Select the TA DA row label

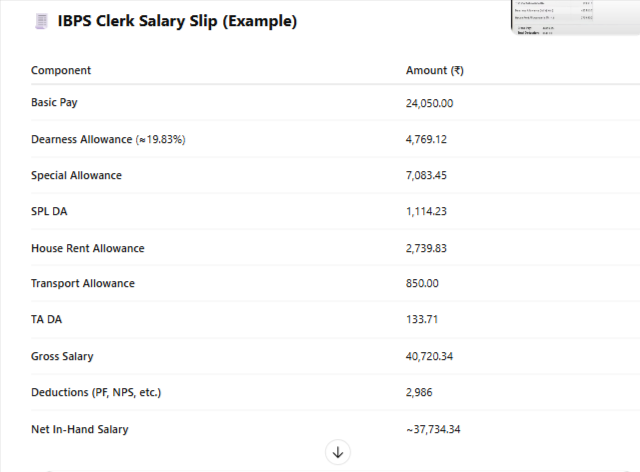coord(48,320)
